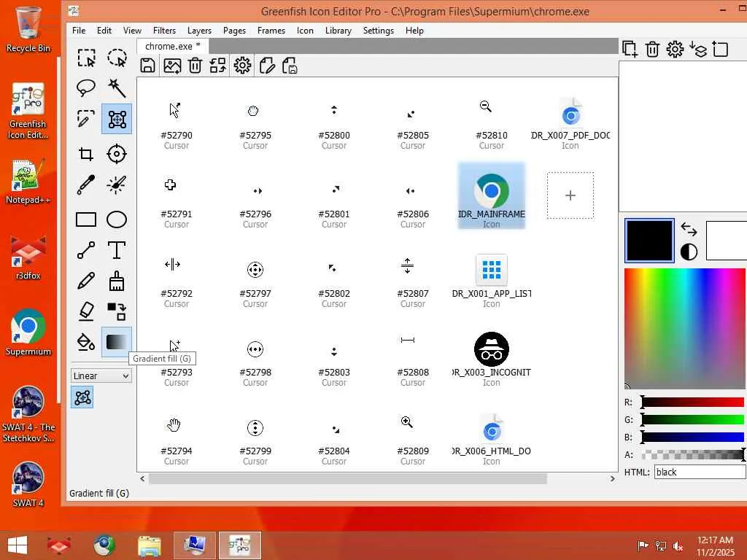
Task: Click the white background color swatch
Action: [x=726, y=241]
